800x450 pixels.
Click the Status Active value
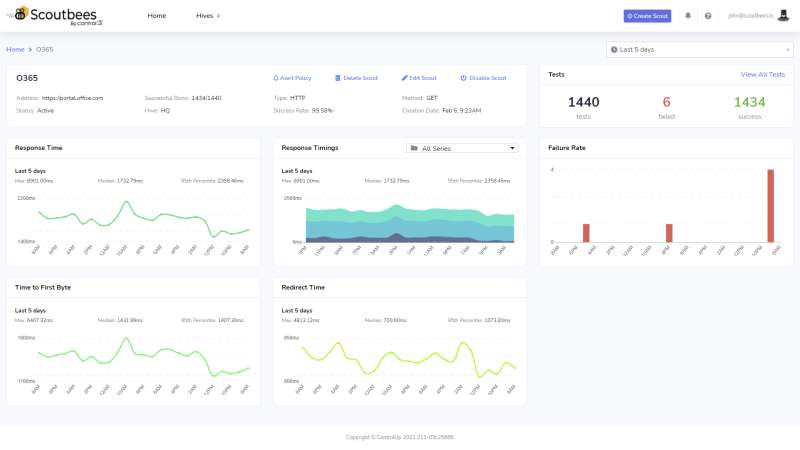(x=45, y=111)
